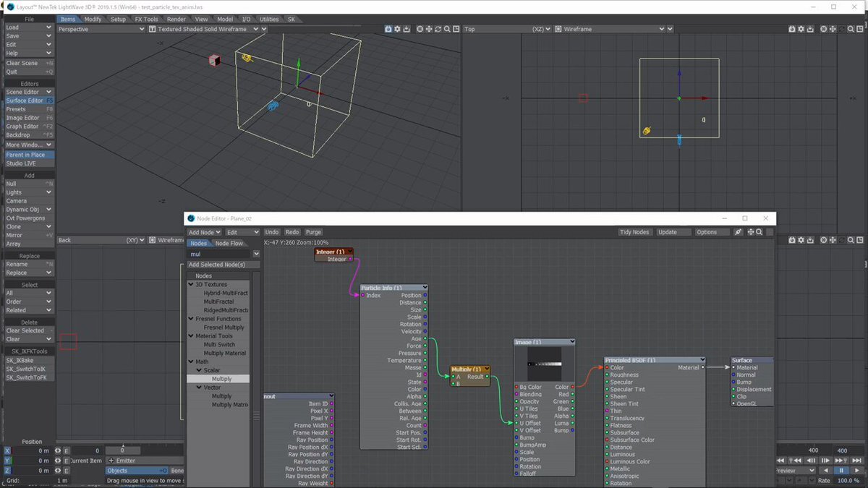Viewport: 868px width, 488px height.
Task: Toggle envelope E button for Z position
Action: (x=67, y=471)
